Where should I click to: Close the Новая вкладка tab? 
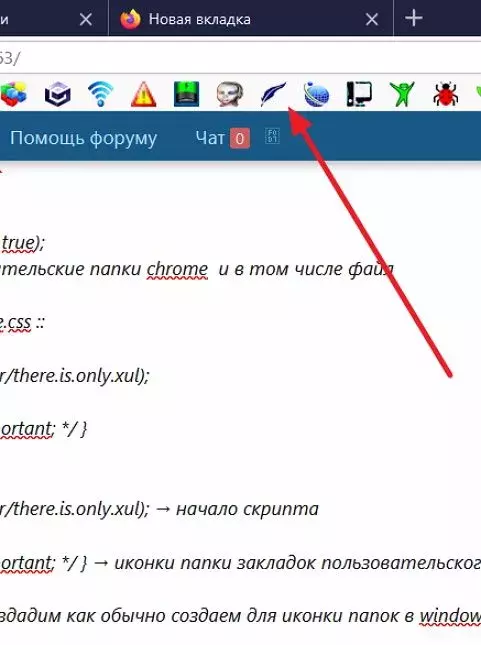coord(372,19)
